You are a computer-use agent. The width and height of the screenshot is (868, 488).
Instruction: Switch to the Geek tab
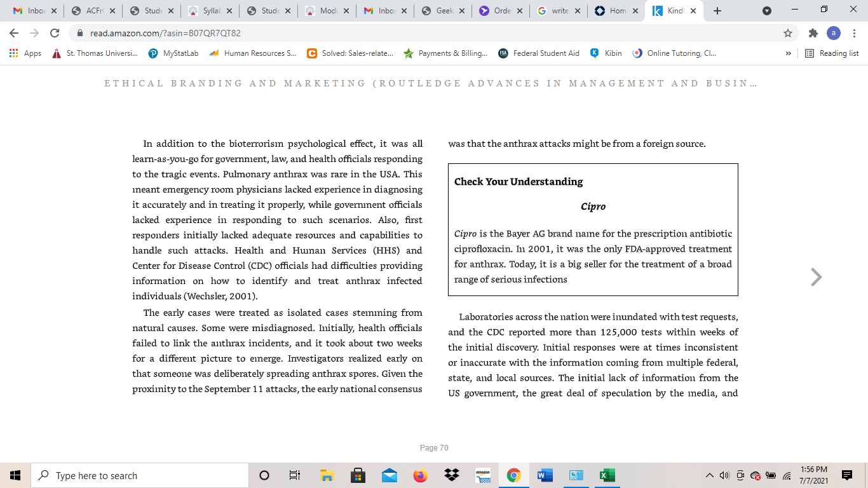coord(443,11)
